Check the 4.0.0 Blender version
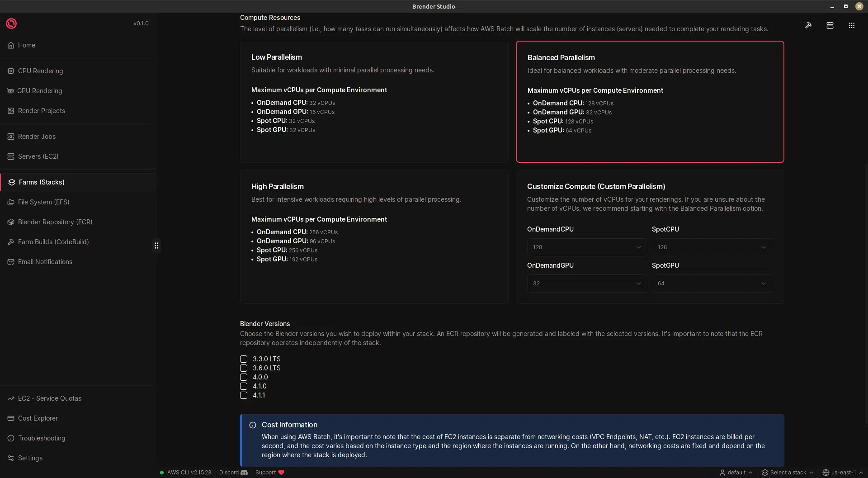 (244, 377)
